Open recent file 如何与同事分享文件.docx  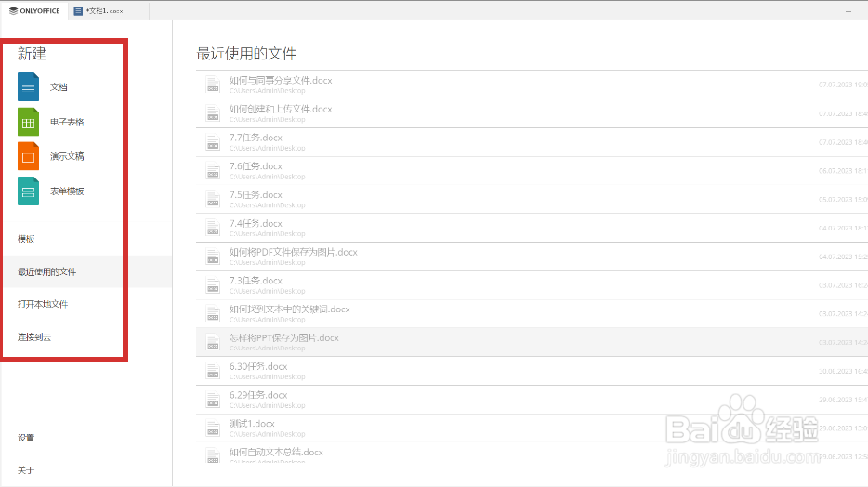coord(532,85)
